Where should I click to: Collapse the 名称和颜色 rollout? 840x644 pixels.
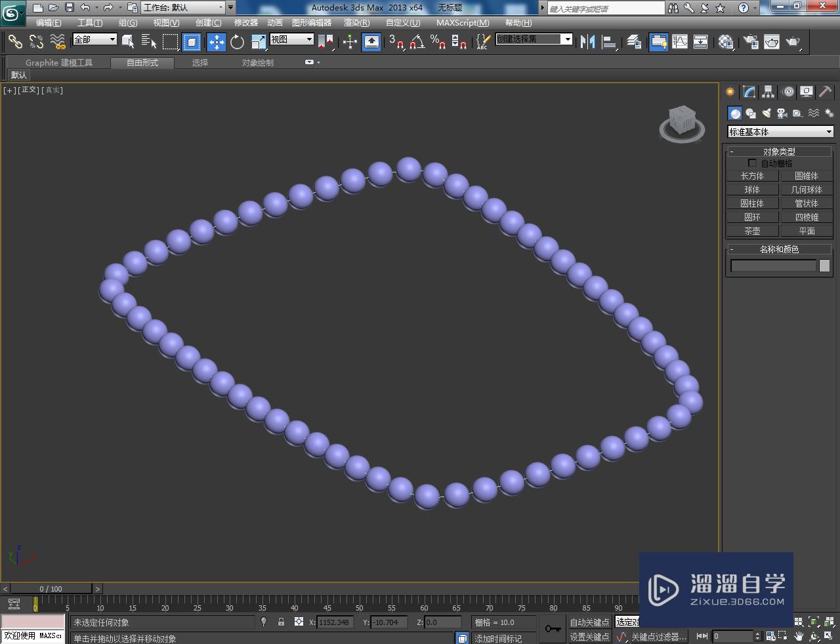click(779, 249)
